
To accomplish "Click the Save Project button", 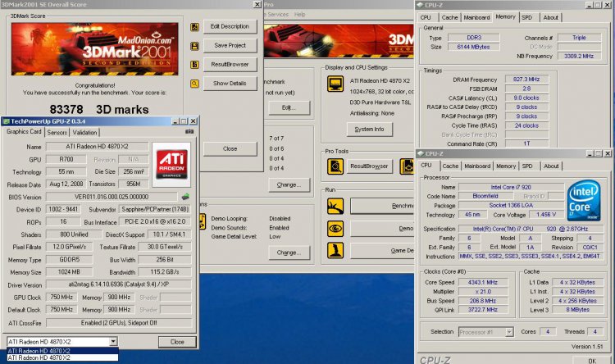I will pyautogui.click(x=230, y=46).
